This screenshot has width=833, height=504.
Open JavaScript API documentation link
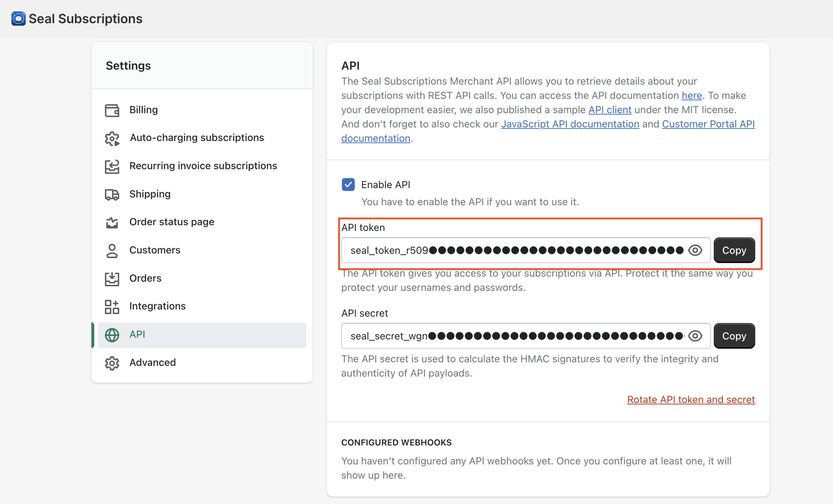pos(570,124)
